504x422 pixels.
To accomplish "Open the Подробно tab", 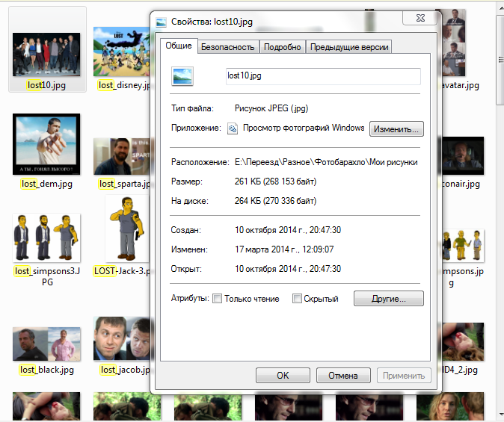I will (x=282, y=47).
